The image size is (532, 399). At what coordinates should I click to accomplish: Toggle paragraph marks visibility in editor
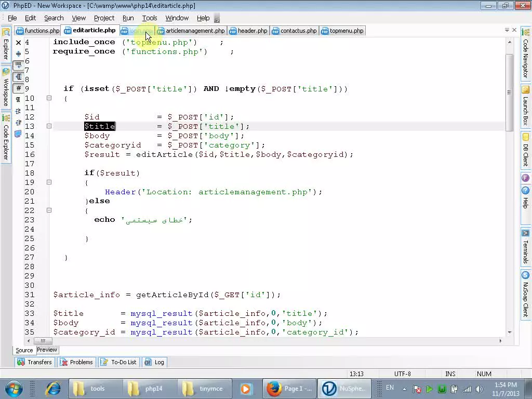click(x=19, y=98)
